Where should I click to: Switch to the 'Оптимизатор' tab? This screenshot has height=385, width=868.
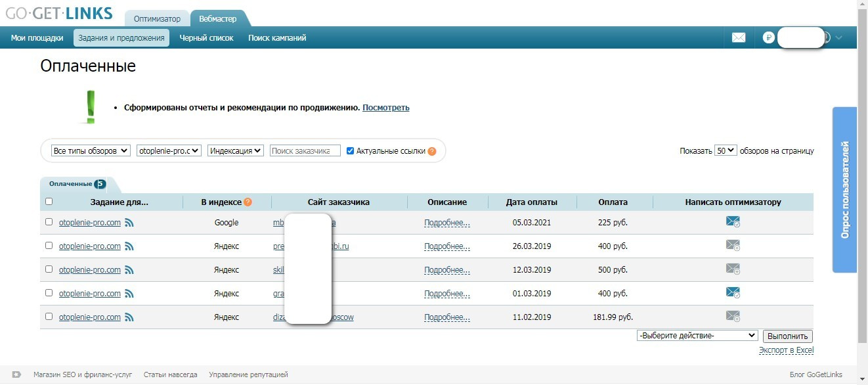point(158,19)
